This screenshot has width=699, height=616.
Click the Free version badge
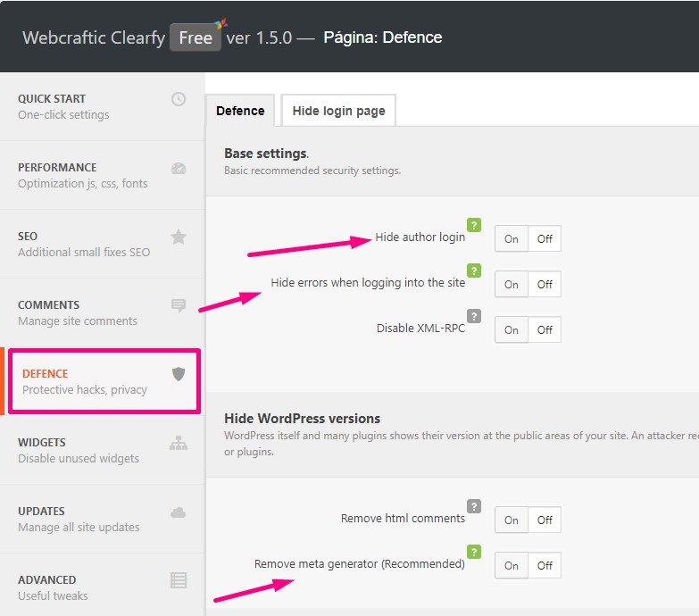point(196,37)
